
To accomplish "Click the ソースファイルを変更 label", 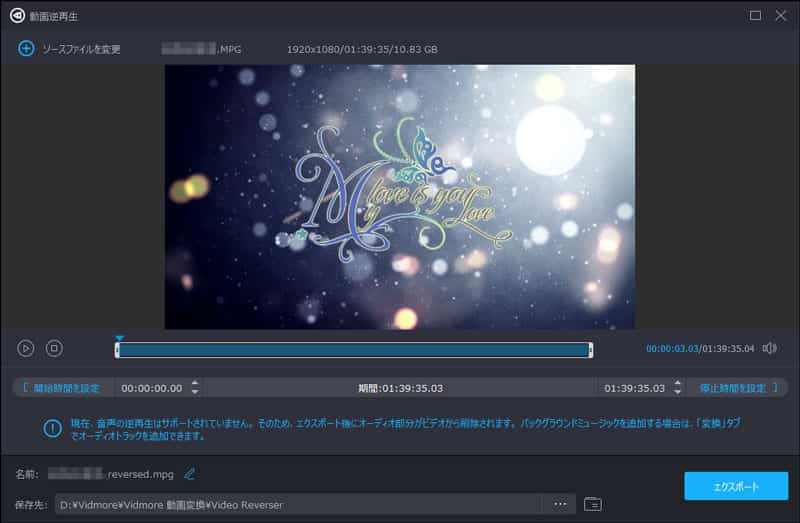I will (81, 49).
